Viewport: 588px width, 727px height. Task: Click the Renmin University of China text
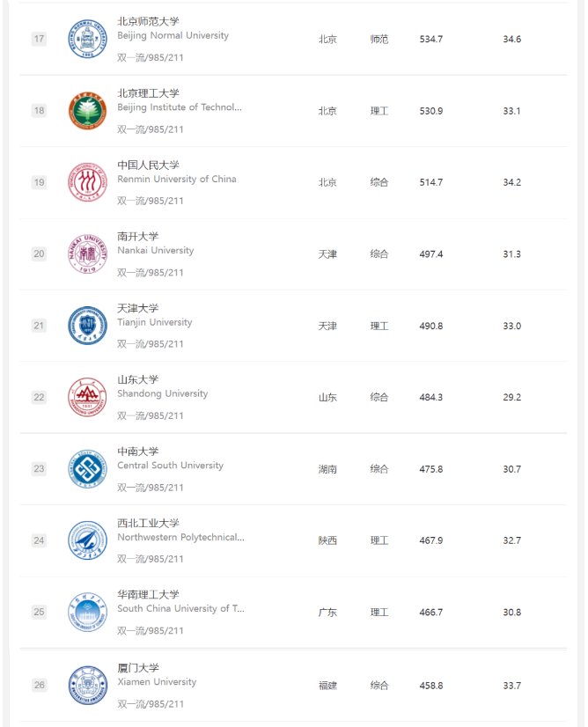(177, 179)
